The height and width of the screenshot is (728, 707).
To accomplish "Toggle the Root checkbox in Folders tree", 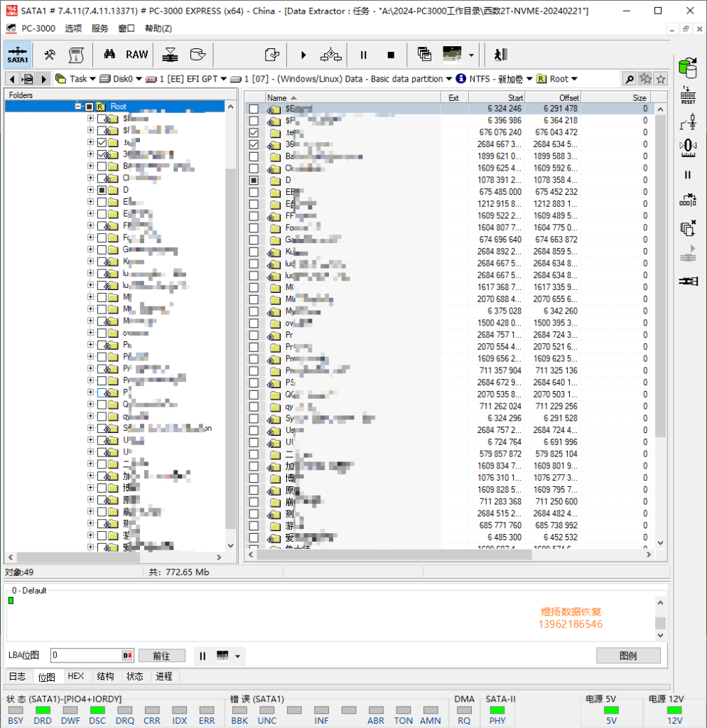I will coord(89,107).
